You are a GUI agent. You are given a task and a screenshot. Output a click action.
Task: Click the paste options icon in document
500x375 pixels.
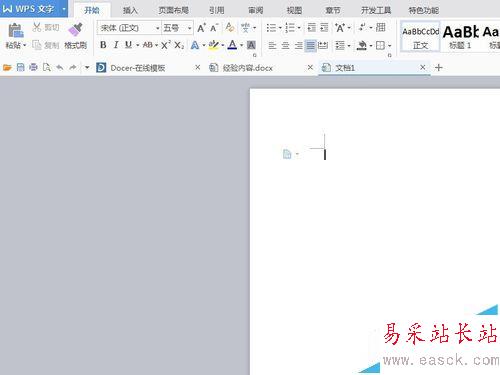pyautogui.click(x=287, y=154)
